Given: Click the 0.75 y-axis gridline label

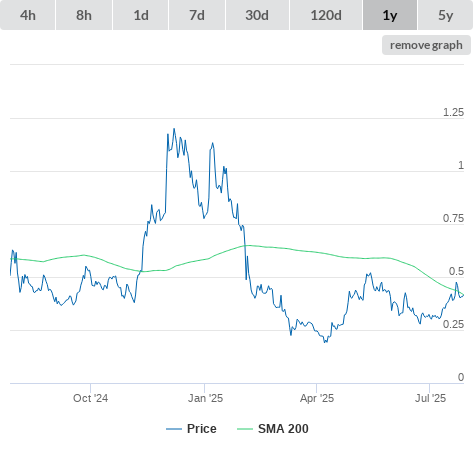Looking at the screenshot, I should click(x=453, y=218).
